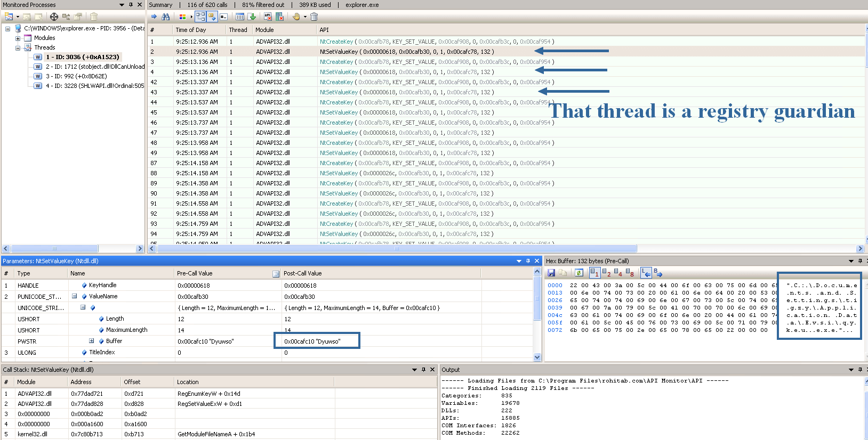Click the green refresh icon in Hex Buffer
Viewport: 868px width, 440px height.
[578, 273]
